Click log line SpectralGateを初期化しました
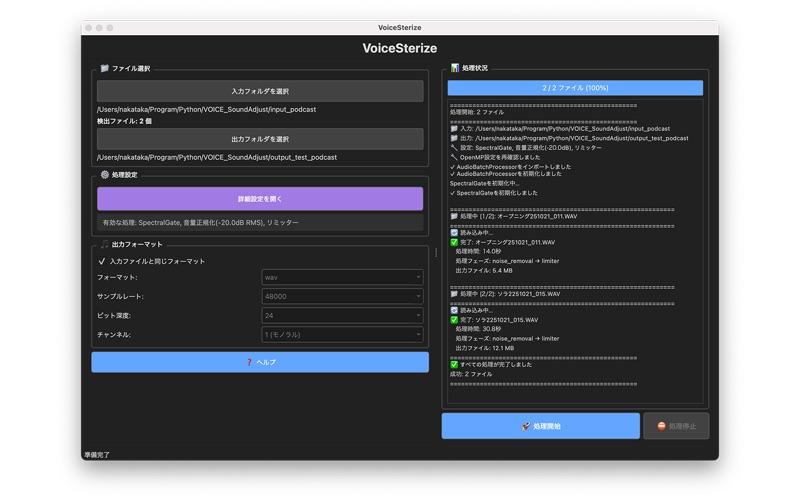This screenshot has width=800, height=500. 497,193
